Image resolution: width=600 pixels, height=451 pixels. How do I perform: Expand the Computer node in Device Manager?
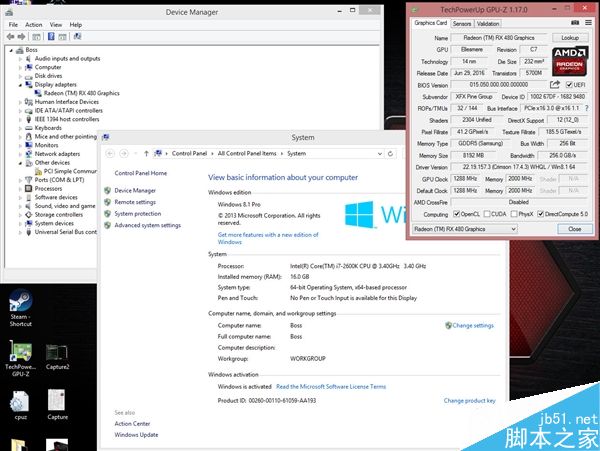tap(20, 67)
